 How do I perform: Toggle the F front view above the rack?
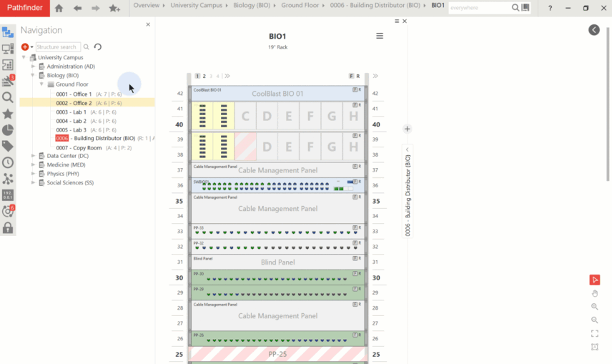coord(351,76)
